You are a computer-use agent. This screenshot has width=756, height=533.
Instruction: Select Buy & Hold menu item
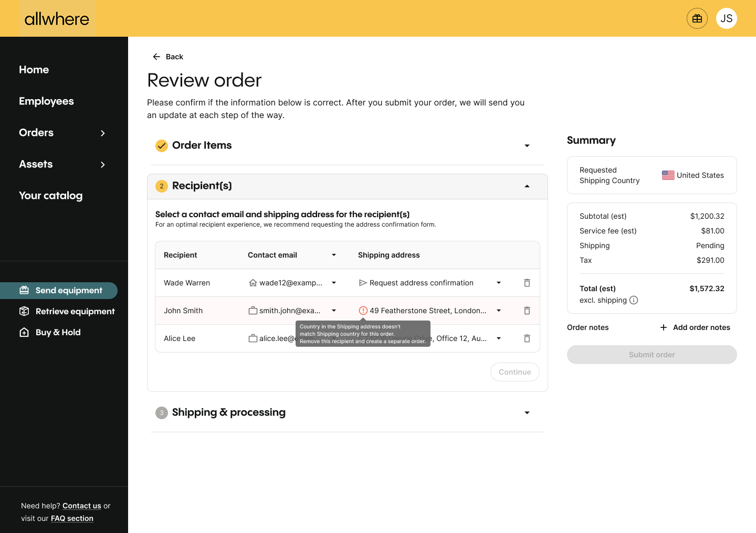pyautogui.click(x=58, y=332)
